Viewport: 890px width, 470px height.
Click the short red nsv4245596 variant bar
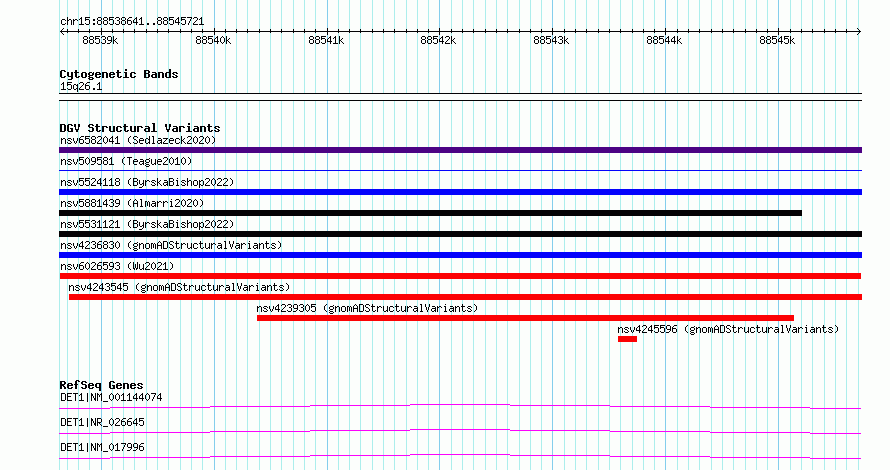click(627, 339)
